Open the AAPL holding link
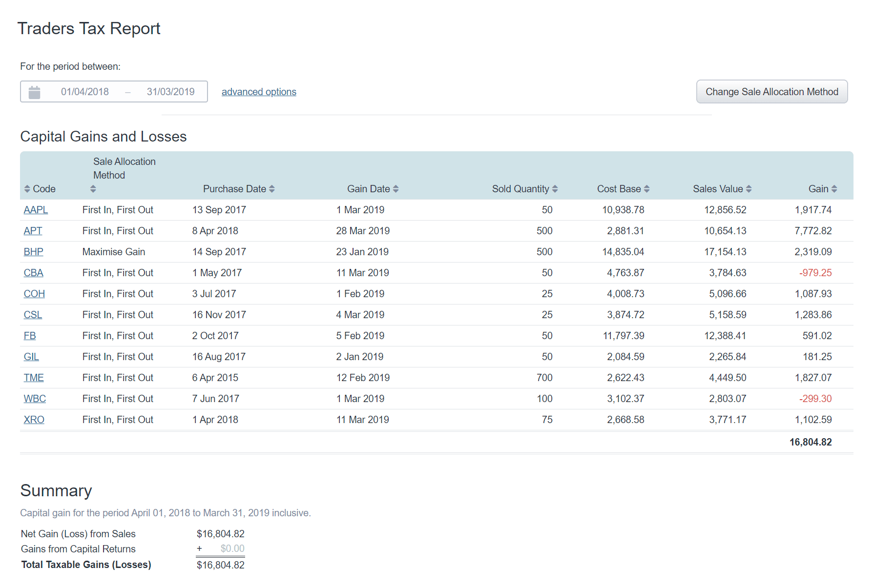Screen dimensions: 874x588 pyautogui.click(x=36, y=210)
